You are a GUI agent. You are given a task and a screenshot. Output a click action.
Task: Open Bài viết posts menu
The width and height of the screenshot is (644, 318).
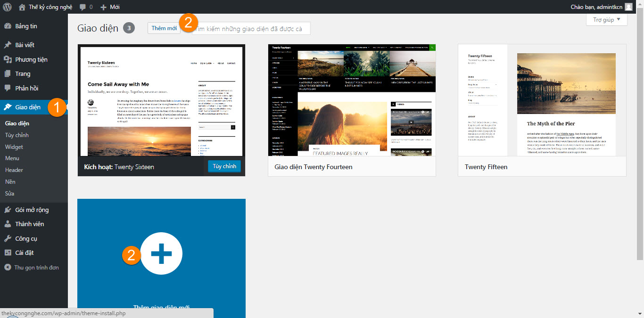(x=25, y=45)
